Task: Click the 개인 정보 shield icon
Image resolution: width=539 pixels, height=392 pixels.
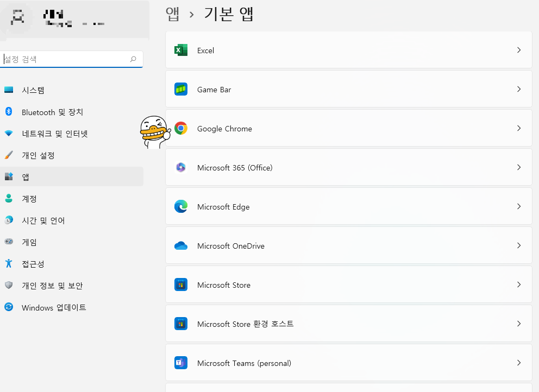Action: click(x=9, y=285)
